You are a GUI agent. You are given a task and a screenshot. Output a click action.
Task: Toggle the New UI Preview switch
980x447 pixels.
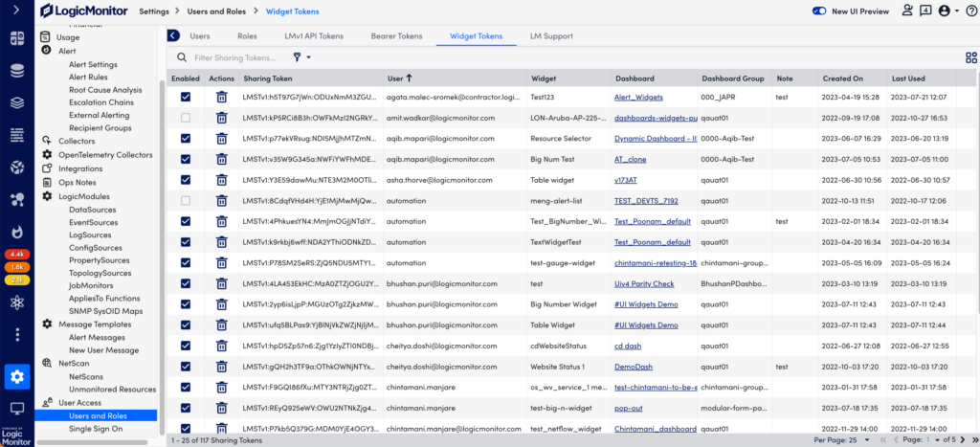pos(819,11)
